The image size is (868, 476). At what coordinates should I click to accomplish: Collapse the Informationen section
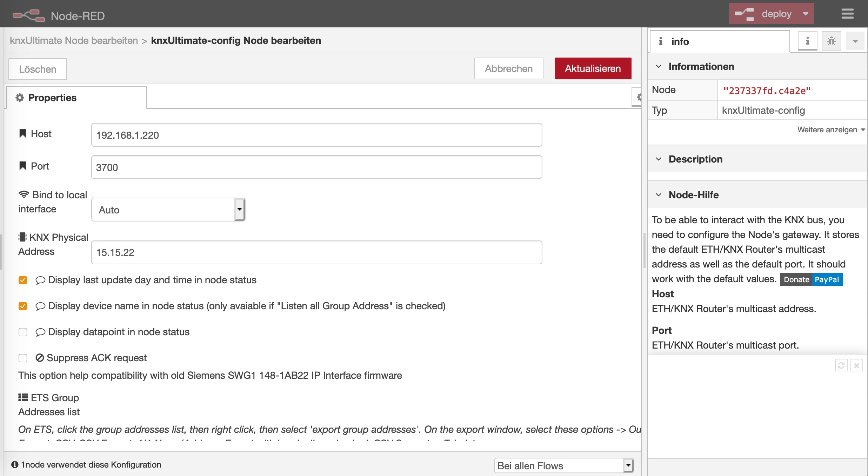(658, 66)
